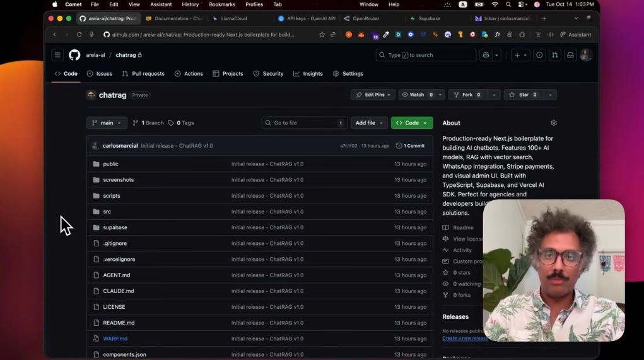Open the GitHub home logo
This screenshot has width=644, height=360.
pos(74,55)
